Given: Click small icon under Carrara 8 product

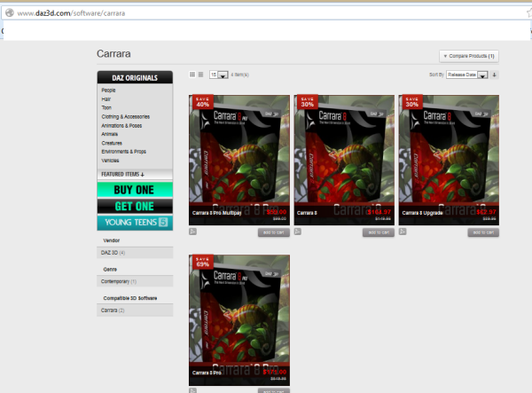Looking at the screenshot, I should (x=298, y=232).
